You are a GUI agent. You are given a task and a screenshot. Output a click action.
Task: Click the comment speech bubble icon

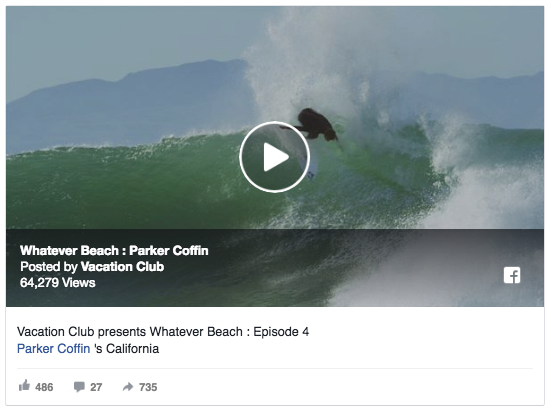coord(79,387)
